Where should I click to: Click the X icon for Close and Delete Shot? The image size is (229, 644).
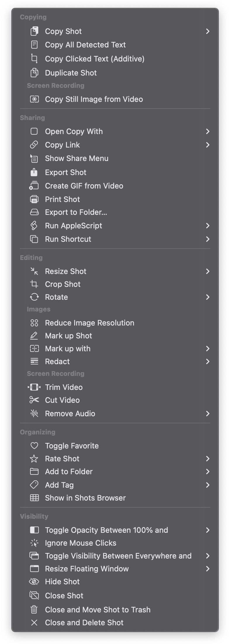click(34, 622)
